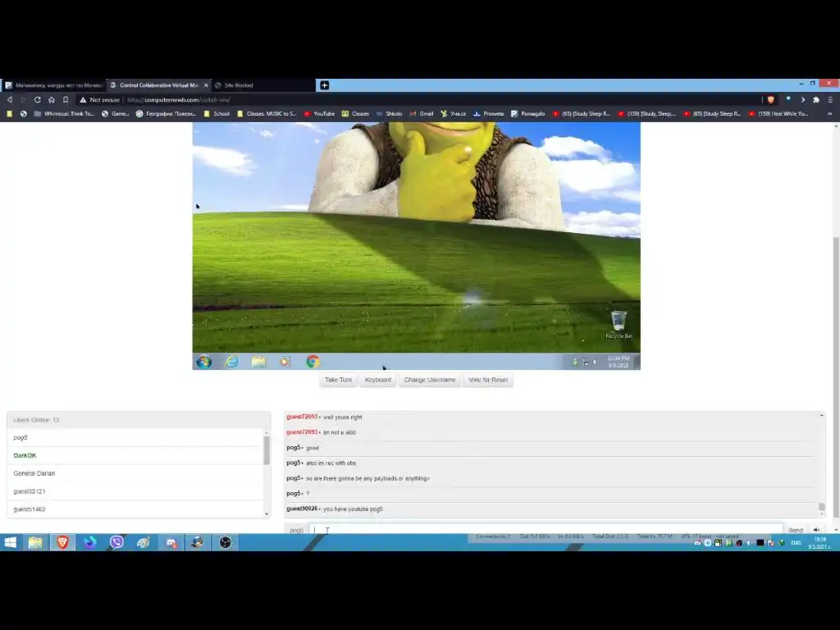Open File Explorer on the host taskbar
Viewport: 840px width, 630px height.
[35, 543]
